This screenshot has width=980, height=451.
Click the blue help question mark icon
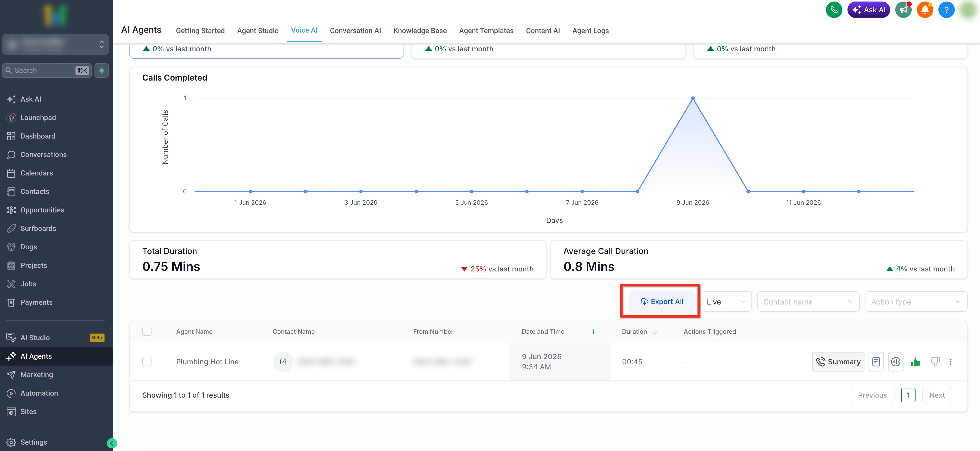pyautogui.click(x=946, y=10)
